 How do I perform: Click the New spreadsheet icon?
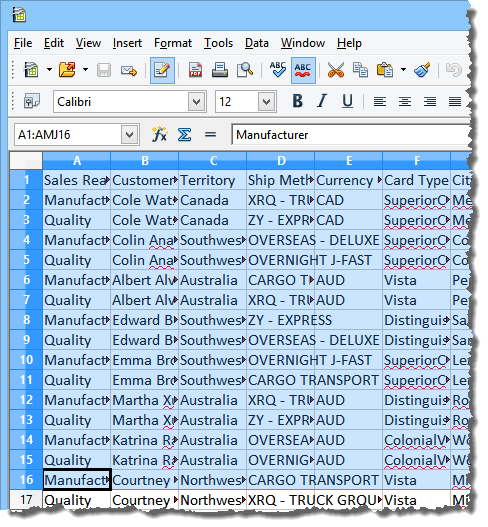pyautogui.click(x=31, y=70)
